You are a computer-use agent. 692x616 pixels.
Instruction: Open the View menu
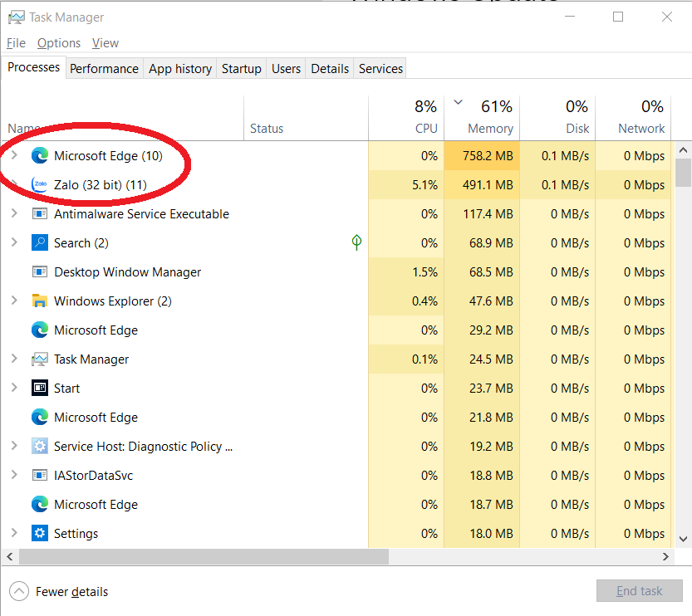coord(106,43)
